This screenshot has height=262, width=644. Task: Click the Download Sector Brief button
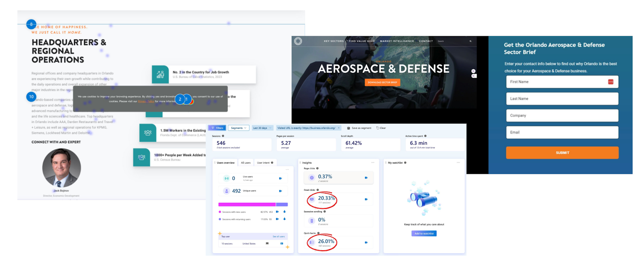point(382,82)
